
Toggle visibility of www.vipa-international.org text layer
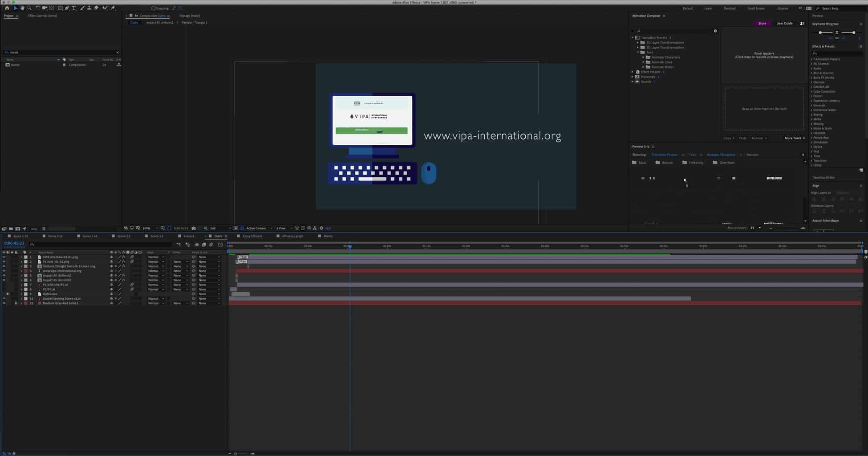4,271
